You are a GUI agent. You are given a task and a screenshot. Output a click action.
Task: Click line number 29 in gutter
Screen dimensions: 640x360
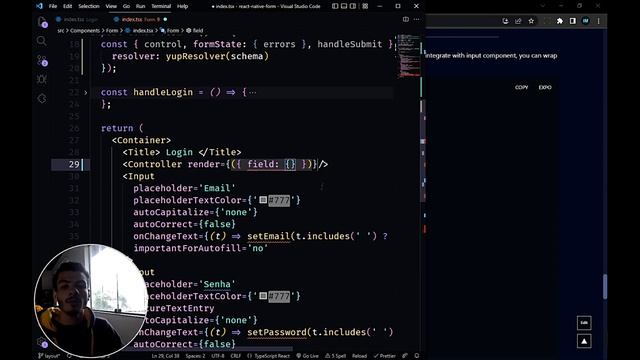tap(74, 164)
